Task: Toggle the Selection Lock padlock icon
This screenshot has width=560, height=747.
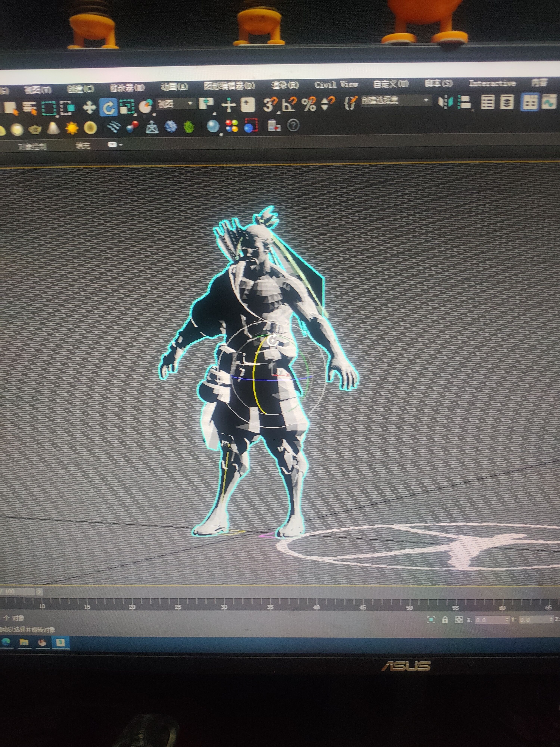Action: tap(445, 620)
